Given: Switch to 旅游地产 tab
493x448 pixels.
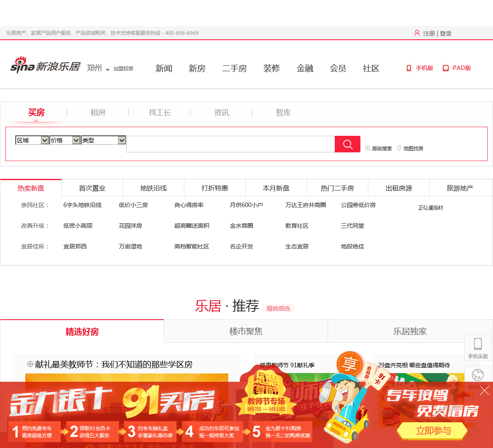Looking at the screenshot, I should point(460,188).
